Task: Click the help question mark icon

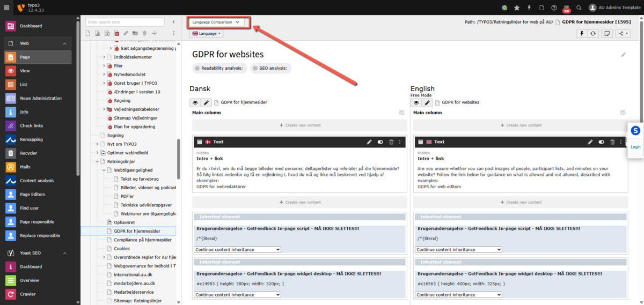Action: (x=554, y=8)
